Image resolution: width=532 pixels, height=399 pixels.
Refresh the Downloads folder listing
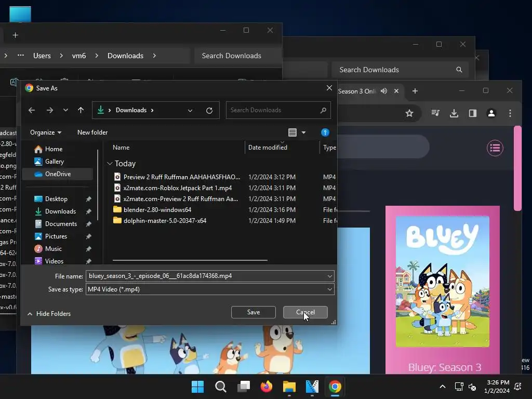pyautogui.click(x=209, y=110)
